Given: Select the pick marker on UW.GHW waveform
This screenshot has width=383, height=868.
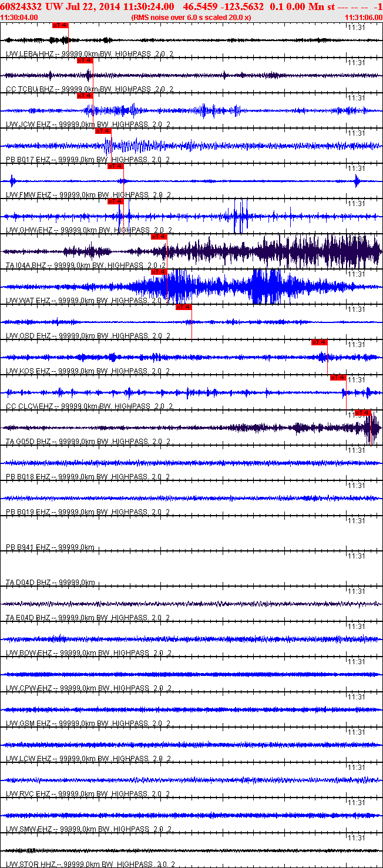Looking at the screenshot, I should (x=115, y=201).
